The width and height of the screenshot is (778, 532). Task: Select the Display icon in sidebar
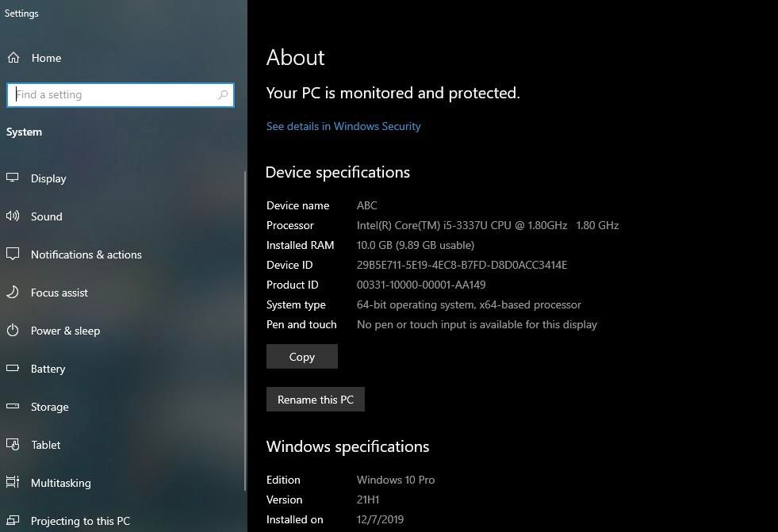(x=13, y=178)
